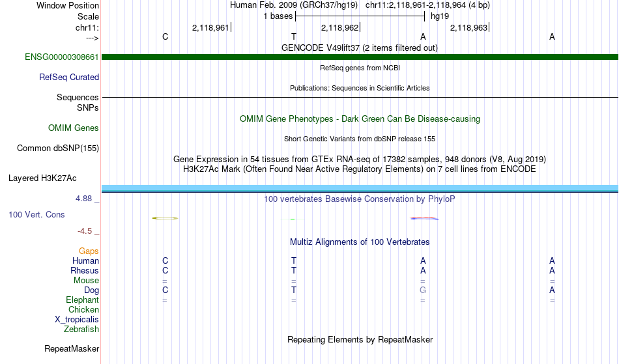Click the yellow PhyloP mark under base C
Viewport: 619px width, 364px height.
[165, 218]
